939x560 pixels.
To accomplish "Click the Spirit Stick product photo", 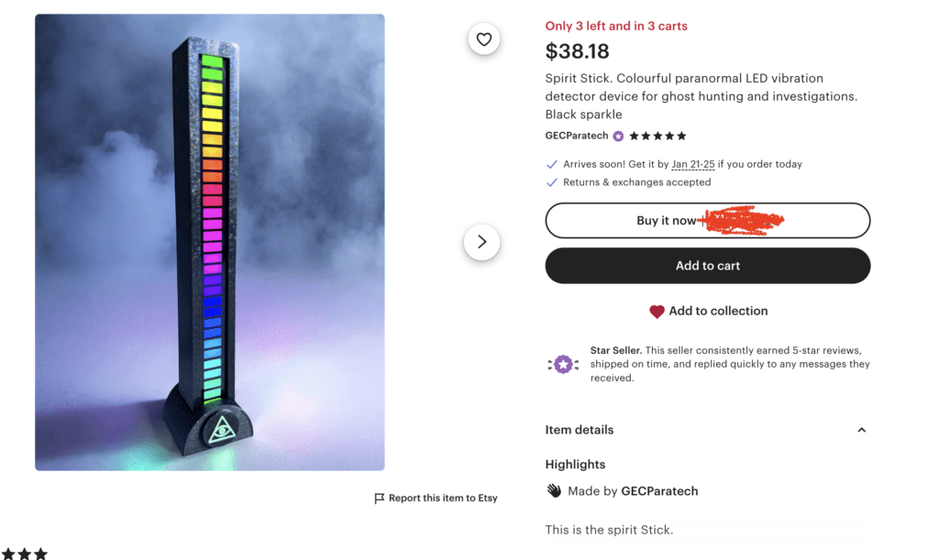I will coord(209,242).
